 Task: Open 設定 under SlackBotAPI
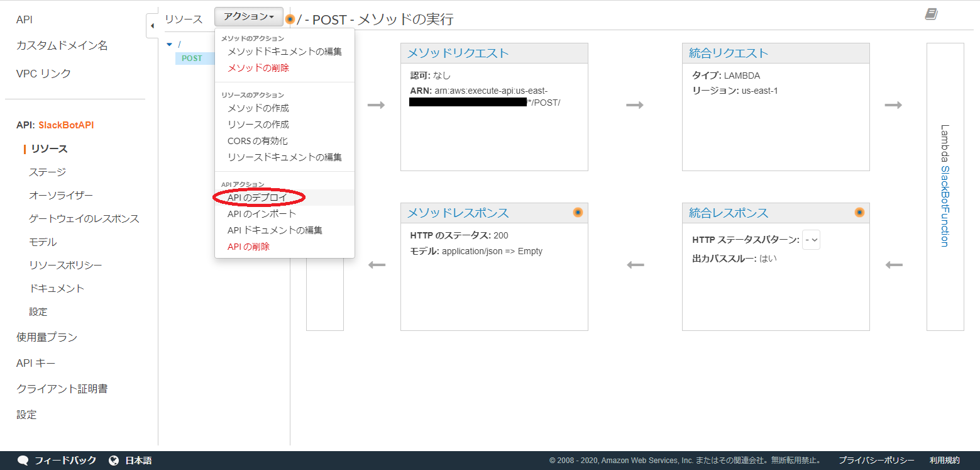click(38, 312)
